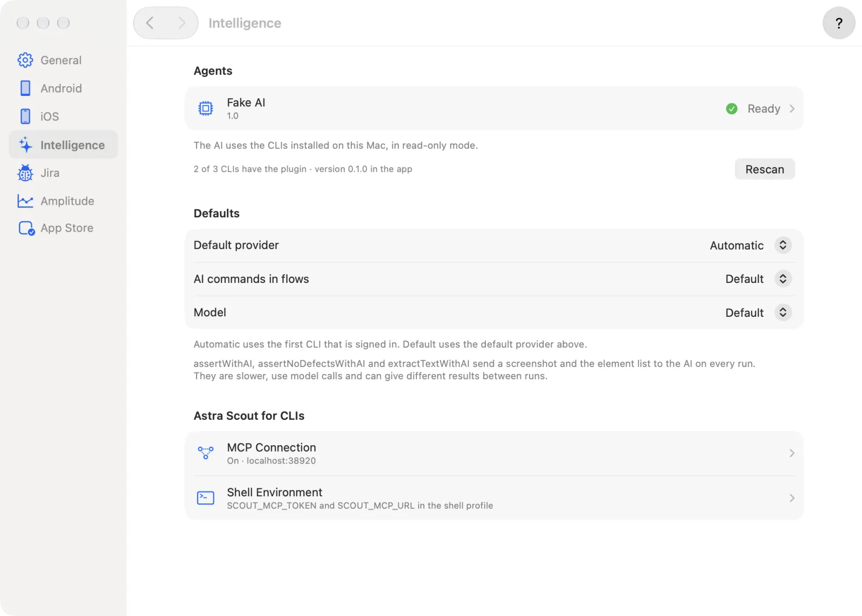This screenshot has height=616, width=862.
Task: Expand Fake AI agent details chevron
Action: point(792,109)
